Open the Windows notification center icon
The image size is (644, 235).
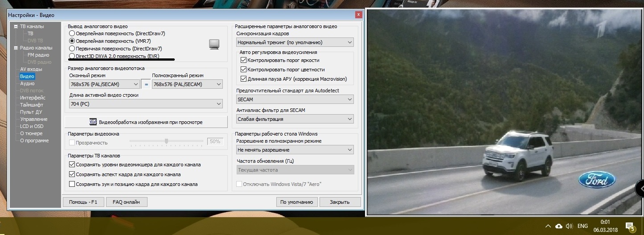pos(629,226)
